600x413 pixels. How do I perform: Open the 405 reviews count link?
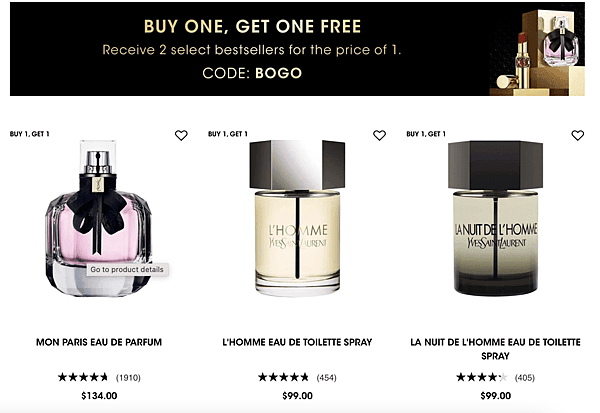point(525,378)
